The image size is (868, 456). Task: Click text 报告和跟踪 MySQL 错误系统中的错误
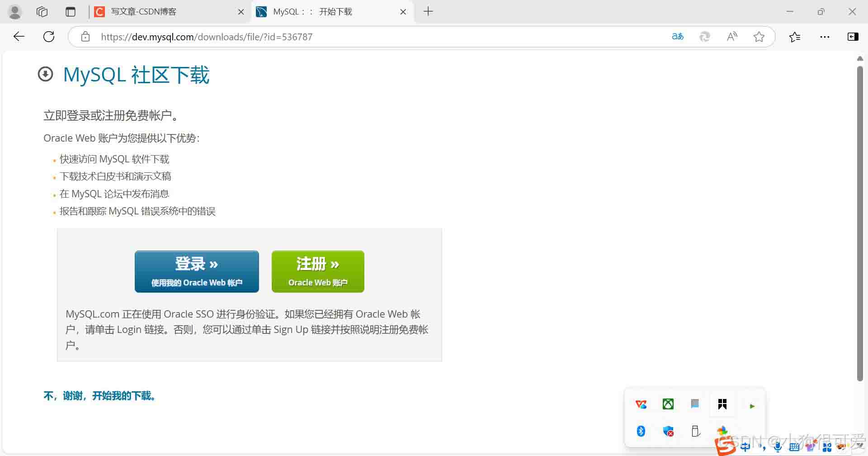coord(137,211)
